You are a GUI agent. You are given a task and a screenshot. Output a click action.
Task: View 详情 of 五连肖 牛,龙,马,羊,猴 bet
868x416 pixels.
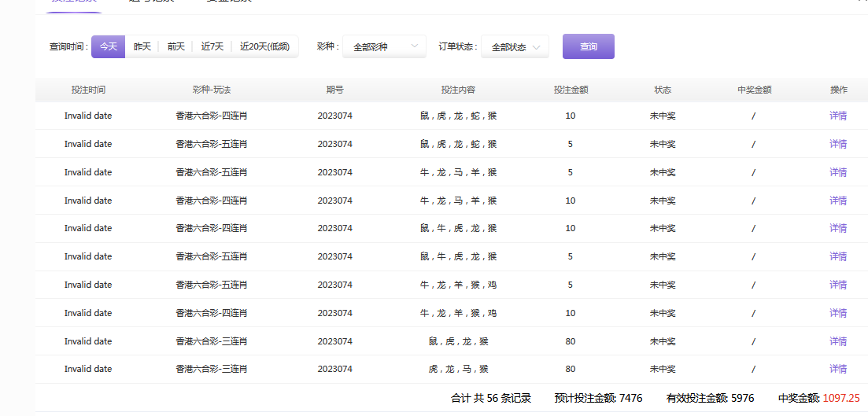click(838, 172)
